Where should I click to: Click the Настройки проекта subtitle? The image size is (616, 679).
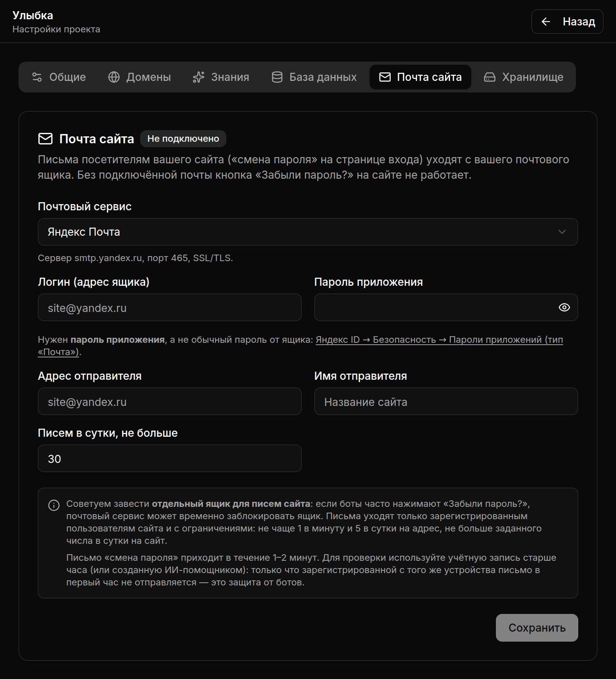(56, 29)
